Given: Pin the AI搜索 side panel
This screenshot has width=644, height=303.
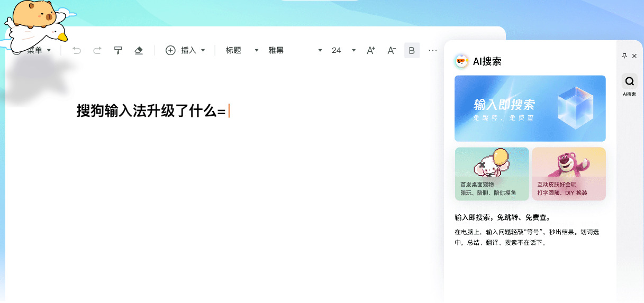Looking at the screenshot, I should point(624,56).
